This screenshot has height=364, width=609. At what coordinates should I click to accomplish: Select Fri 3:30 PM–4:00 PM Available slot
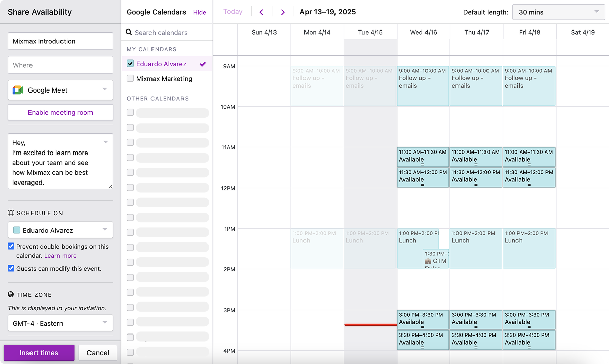[529, 340]
